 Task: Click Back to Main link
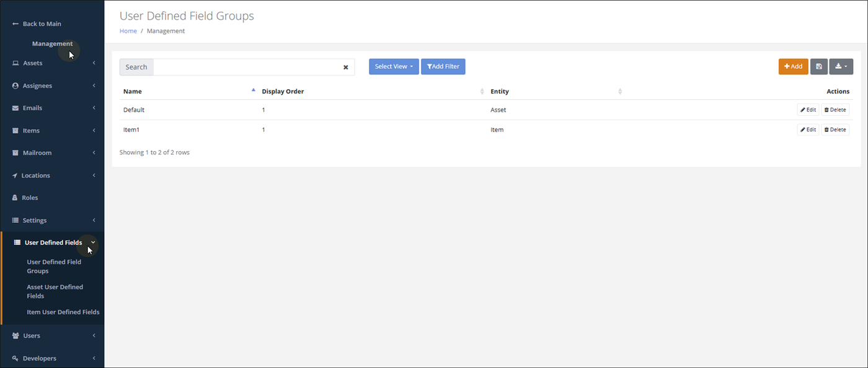coord(42,24)
